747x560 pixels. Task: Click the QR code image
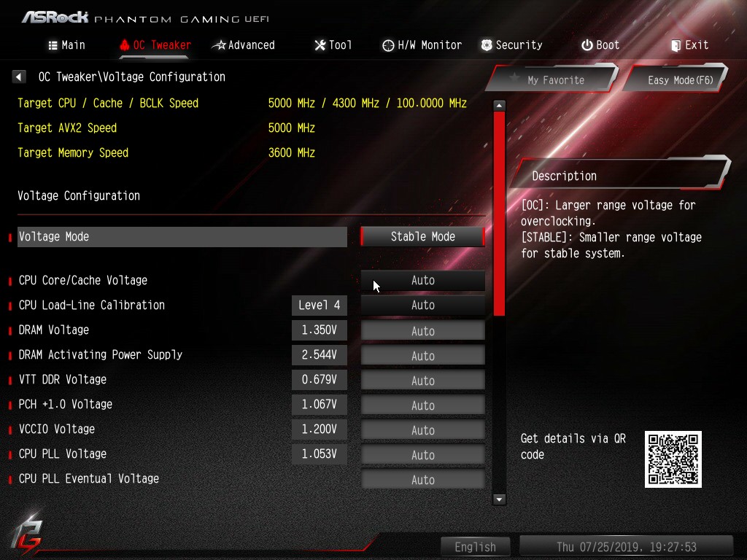tap(673, 459)
